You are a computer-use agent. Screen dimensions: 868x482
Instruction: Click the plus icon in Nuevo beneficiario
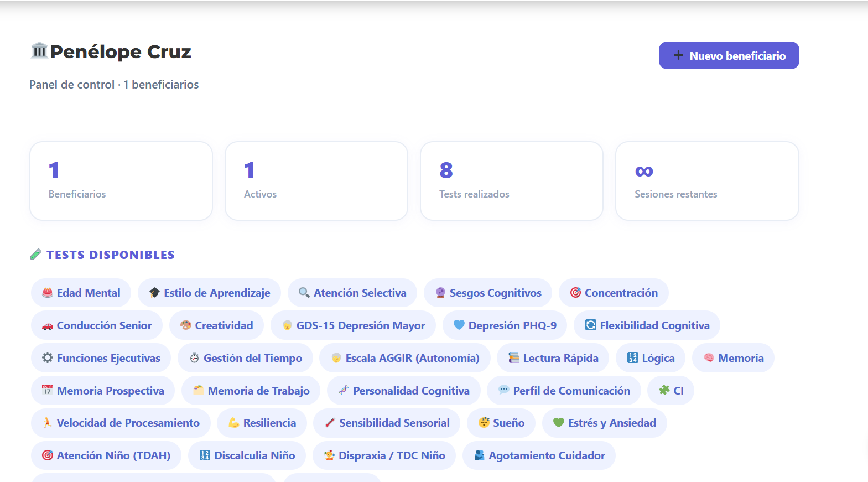(x=678, y=55)
